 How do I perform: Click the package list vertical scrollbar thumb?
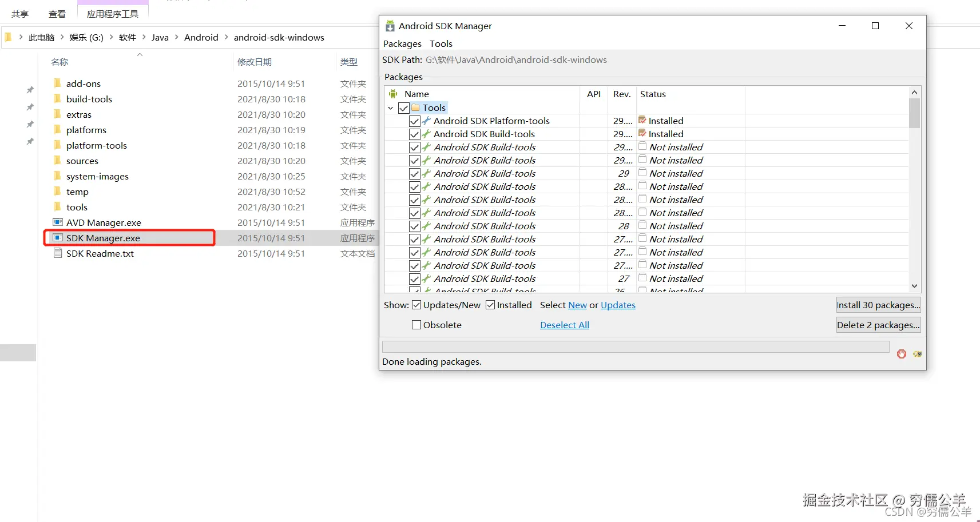point(914,113)
